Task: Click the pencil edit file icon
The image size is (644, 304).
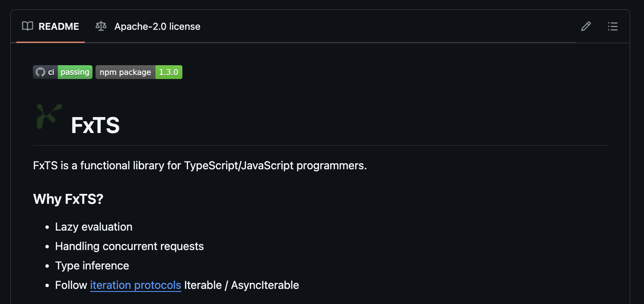Action: click(586, 26)
